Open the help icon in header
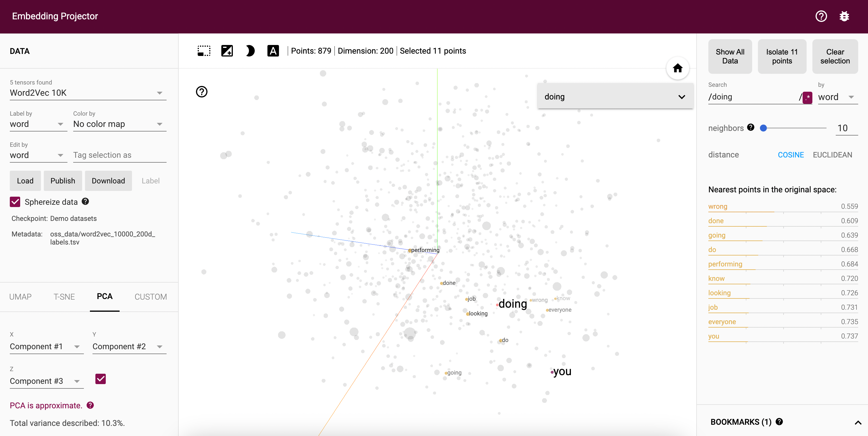The width and height of the screenshot is (868, 436). click(x=821, y=16)
